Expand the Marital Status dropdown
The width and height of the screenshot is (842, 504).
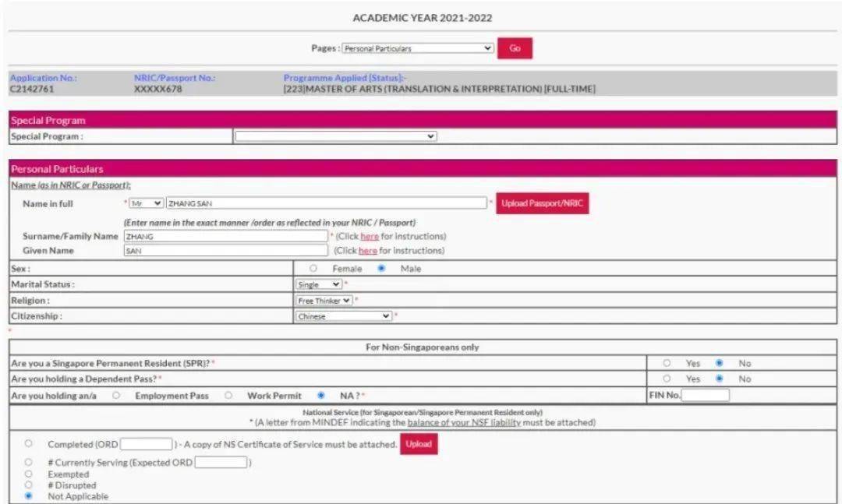pyautogui.click(x=319, y=284)
